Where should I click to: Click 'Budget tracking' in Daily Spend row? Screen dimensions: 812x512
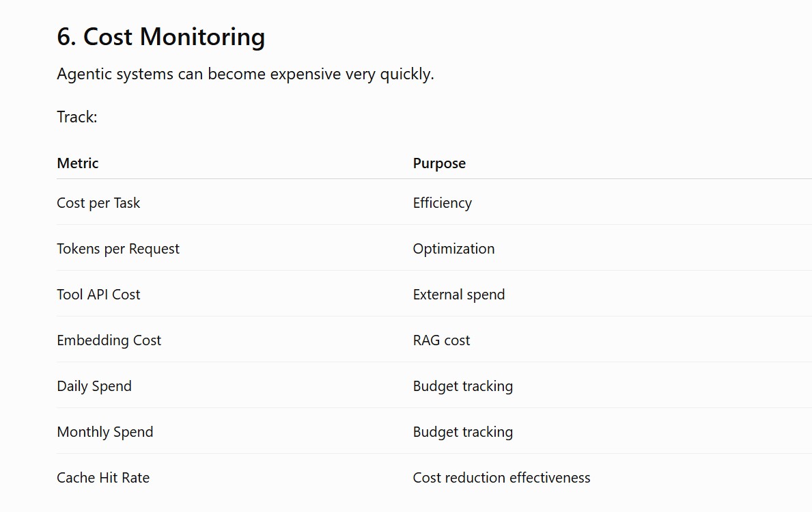click(x=463, y=386)
